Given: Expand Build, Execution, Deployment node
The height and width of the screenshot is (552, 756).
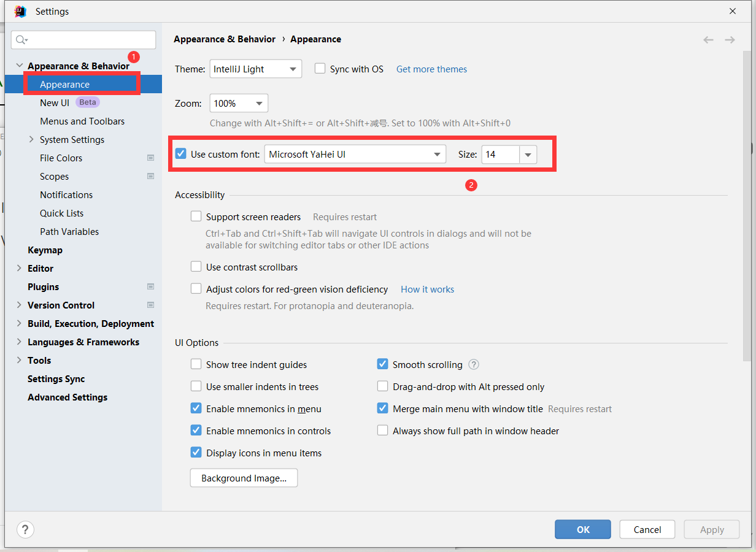Looking at the screenshot, I should (20, 323).
